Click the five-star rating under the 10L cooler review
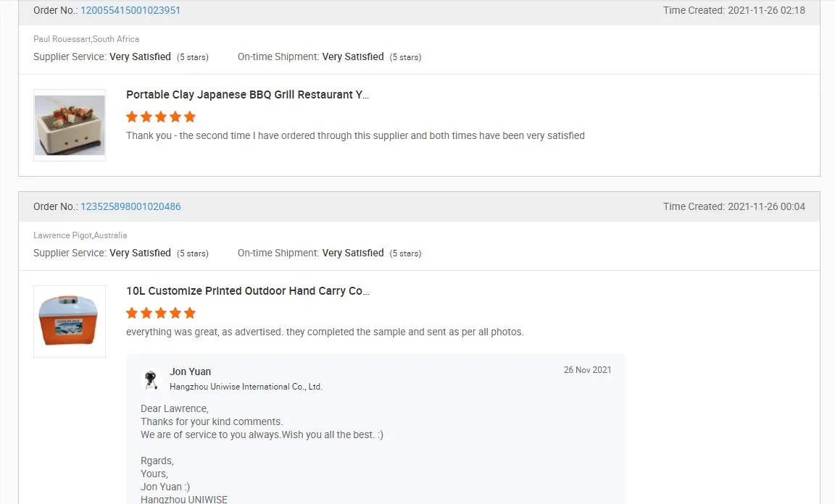Viewport: 835px width, 504px height. [161, 313]
